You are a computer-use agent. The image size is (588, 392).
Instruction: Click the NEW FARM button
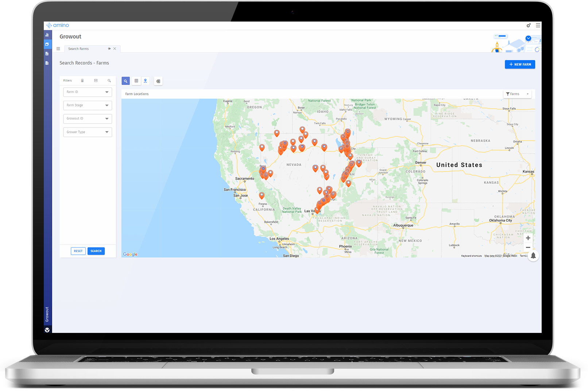[x=520, y=65]
